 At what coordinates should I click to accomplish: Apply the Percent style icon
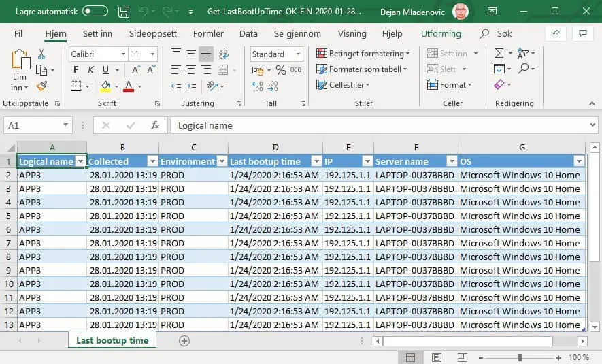[x=281, y=70]
